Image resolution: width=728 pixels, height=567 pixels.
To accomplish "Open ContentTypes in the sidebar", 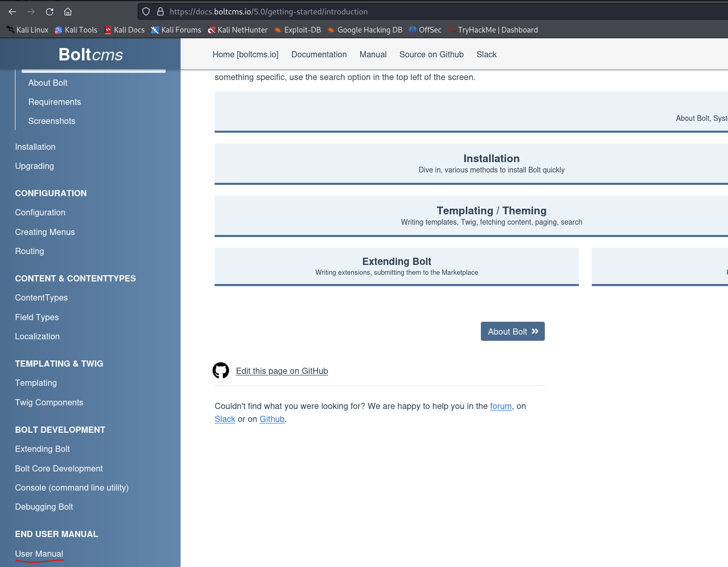I will pyautogui.click(x=41, y=297).
